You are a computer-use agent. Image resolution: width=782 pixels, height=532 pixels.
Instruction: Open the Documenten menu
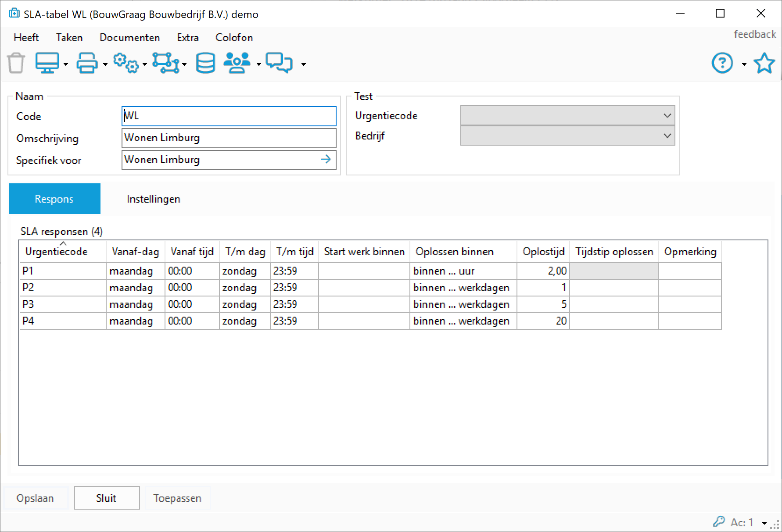[129, 38]
